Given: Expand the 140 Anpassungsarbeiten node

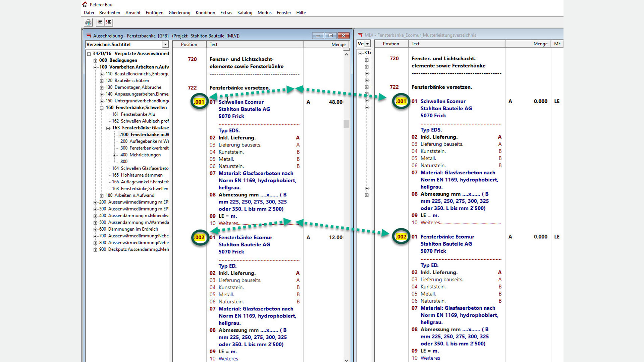Looking at the screenshot, I should pyautogui.click(x=102, y=94).
